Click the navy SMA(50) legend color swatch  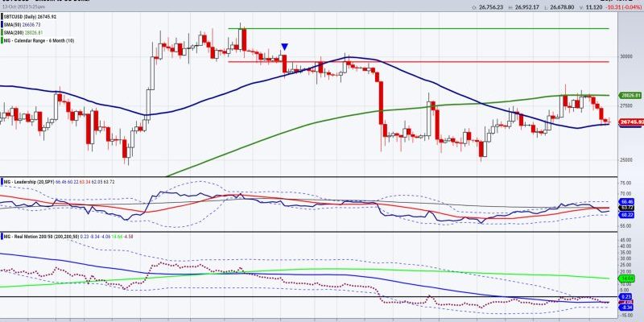coord(2,25)
